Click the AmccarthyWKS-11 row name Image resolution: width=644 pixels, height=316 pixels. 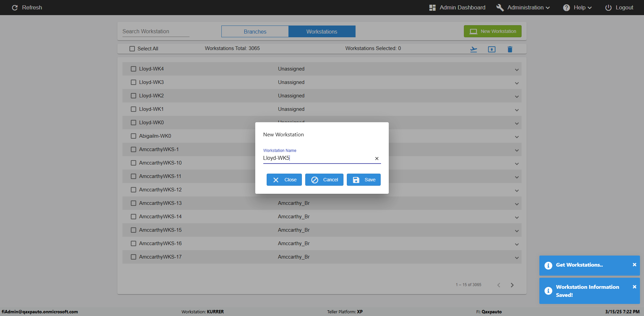160,176
